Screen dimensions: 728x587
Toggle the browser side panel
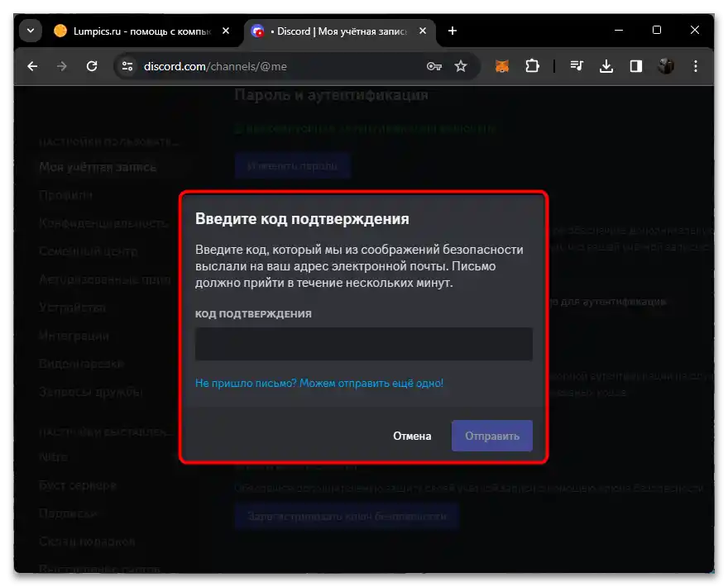(636, 66)
